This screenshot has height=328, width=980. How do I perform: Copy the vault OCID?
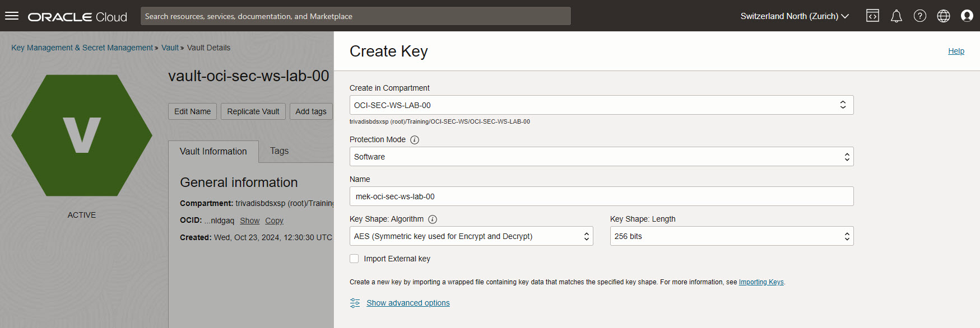point(274,221)
